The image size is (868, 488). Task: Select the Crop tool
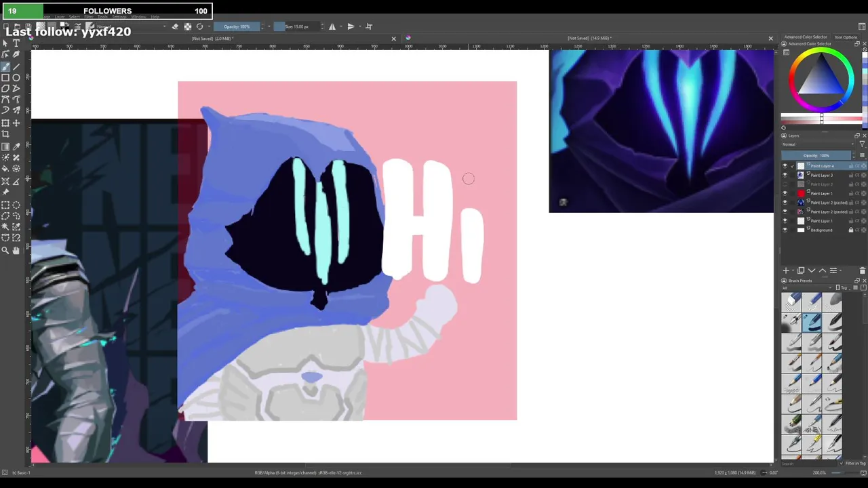pos(5,134)
